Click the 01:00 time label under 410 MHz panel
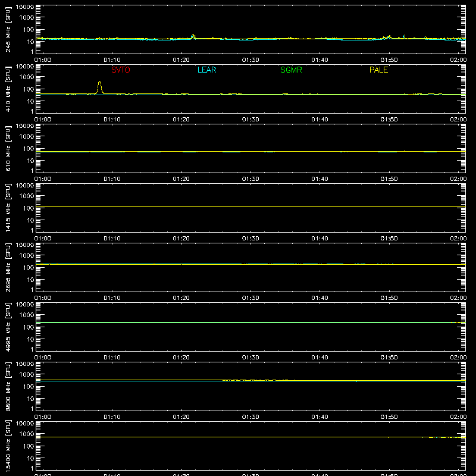This screenshot has height=476, width=476. coord(43,120)
